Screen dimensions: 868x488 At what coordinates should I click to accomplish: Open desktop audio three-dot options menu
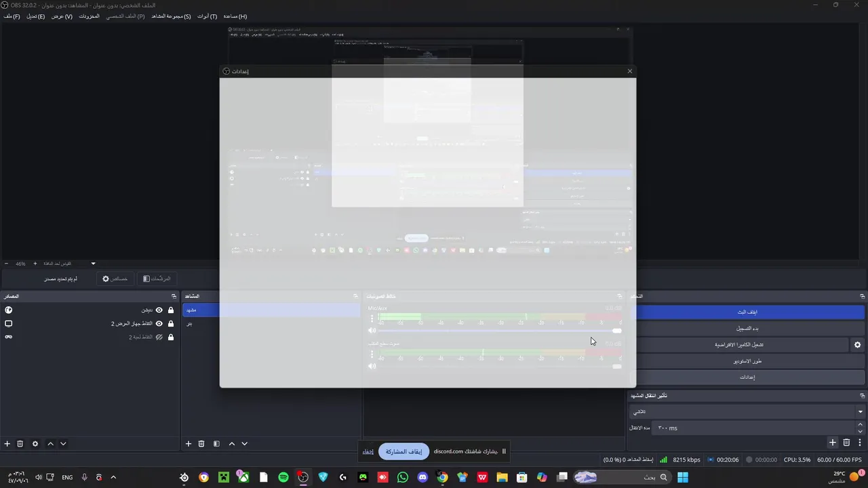click(372, 353)
